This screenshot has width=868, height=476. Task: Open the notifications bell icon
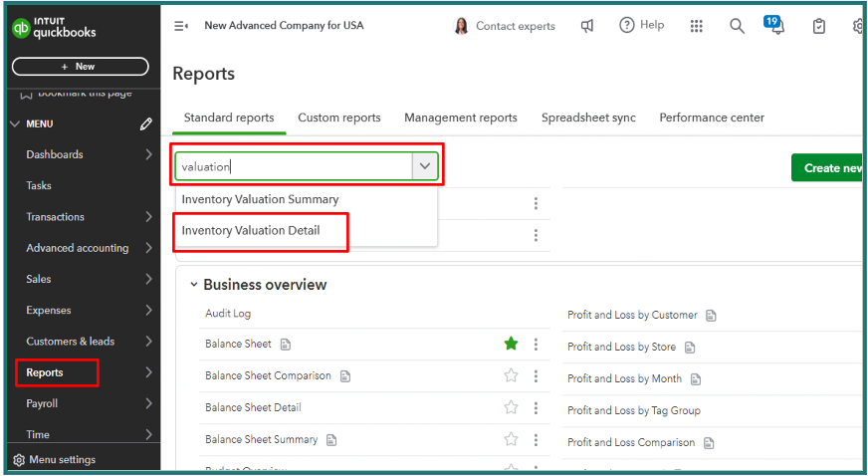click(775, 26)
